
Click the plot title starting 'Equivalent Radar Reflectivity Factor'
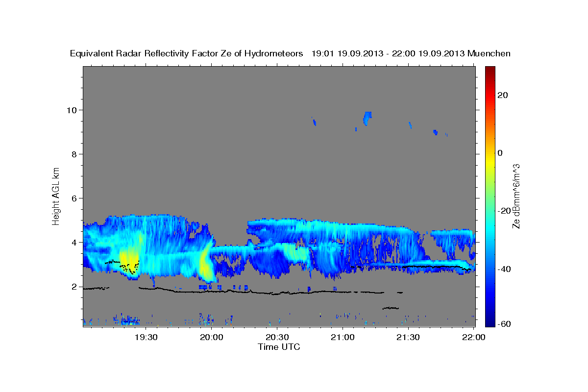click(290, 54)
